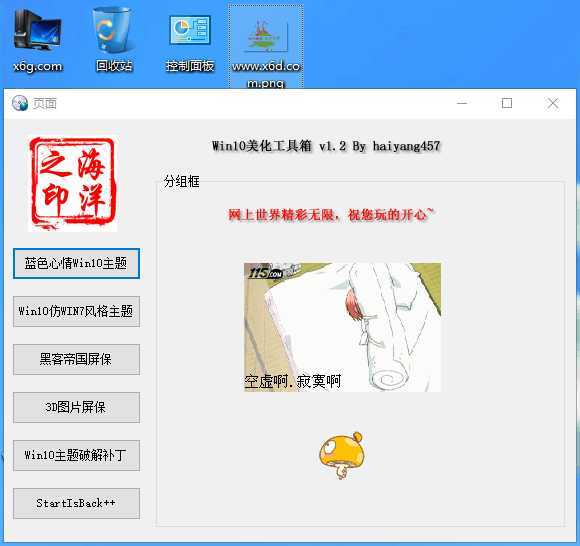The image size is (580, 546).
Task: Maximize the 页面 window
Action: coord(507,103)
